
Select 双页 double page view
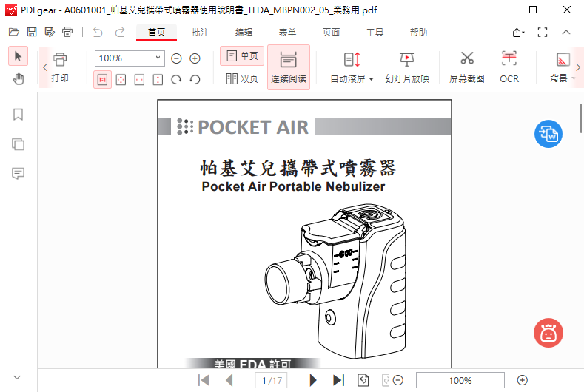(x=242, y=78)
